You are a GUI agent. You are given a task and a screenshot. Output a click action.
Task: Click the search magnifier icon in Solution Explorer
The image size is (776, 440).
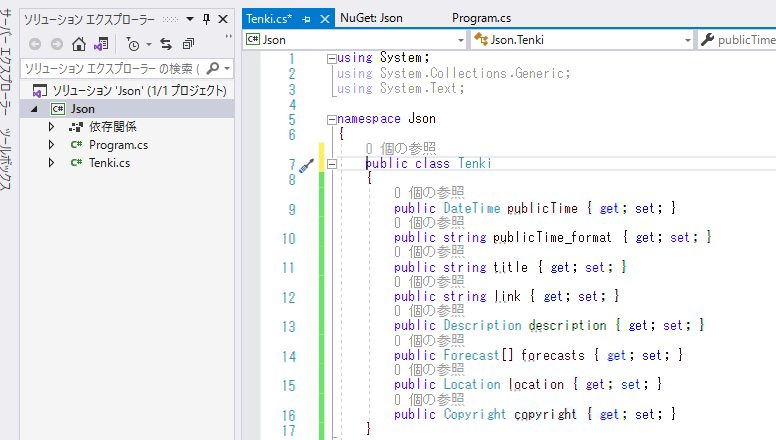point(212,68)
